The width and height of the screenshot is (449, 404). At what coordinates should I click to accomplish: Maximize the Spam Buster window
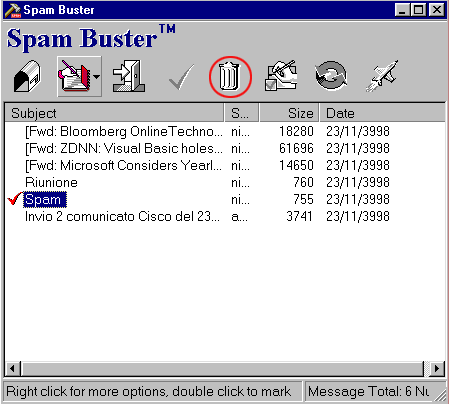[418, 10]
